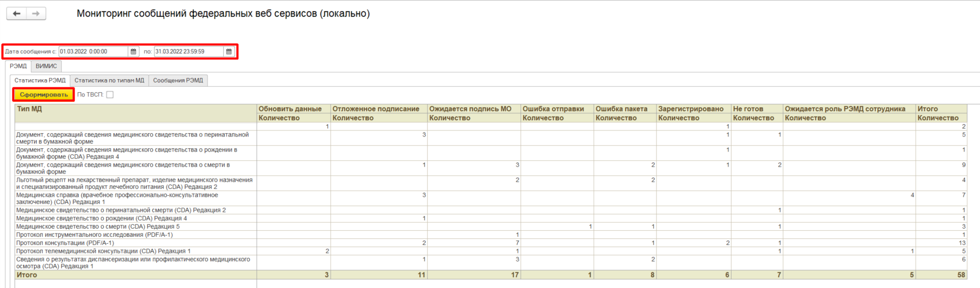Image resolution: width=980 pixels, height=288 pixels.
Task: Enable the По ТВСП checkbox
Action: (110, 95)
